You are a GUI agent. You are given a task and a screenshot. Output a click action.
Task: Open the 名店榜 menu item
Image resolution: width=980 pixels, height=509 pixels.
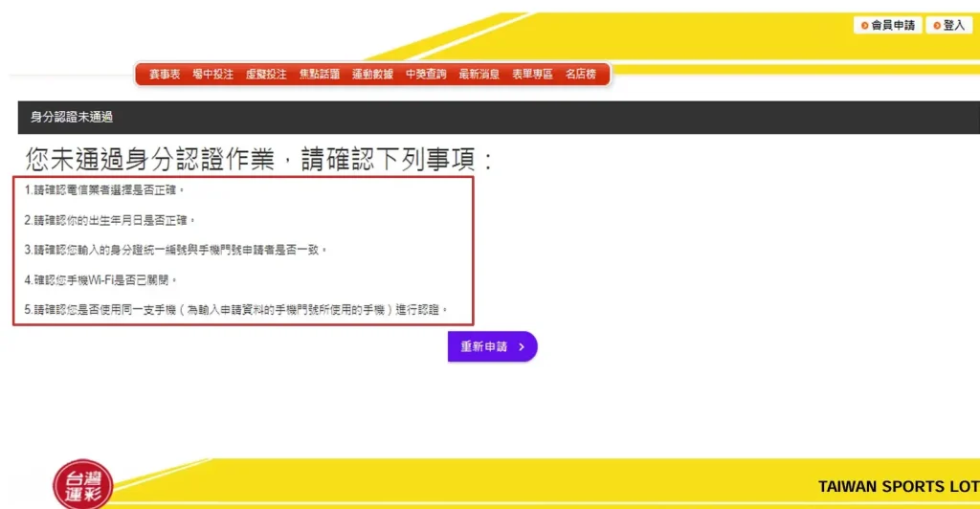coord(580,75)
